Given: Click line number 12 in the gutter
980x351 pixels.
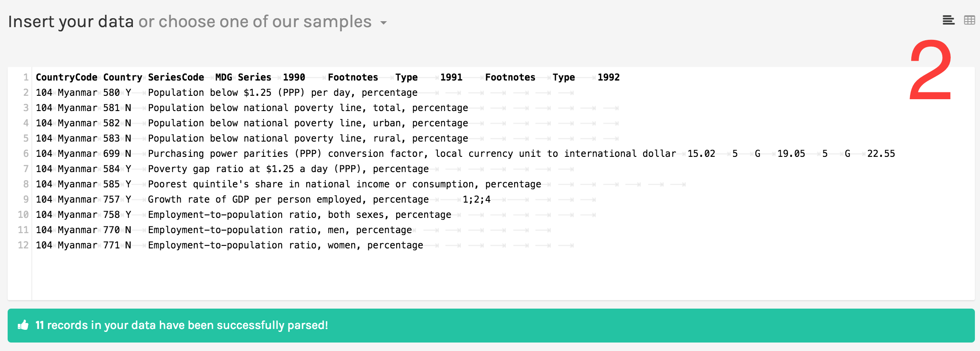Looking at the screenshot, I should (23, 245).
